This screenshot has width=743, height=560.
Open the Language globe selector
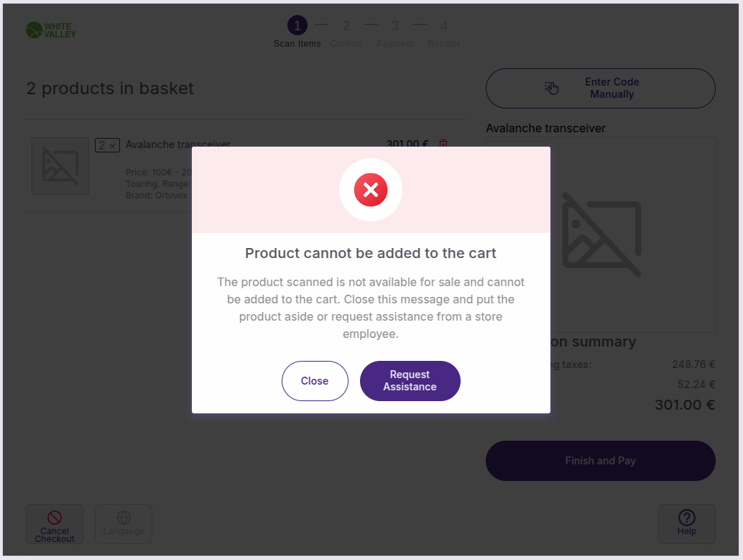124,518
